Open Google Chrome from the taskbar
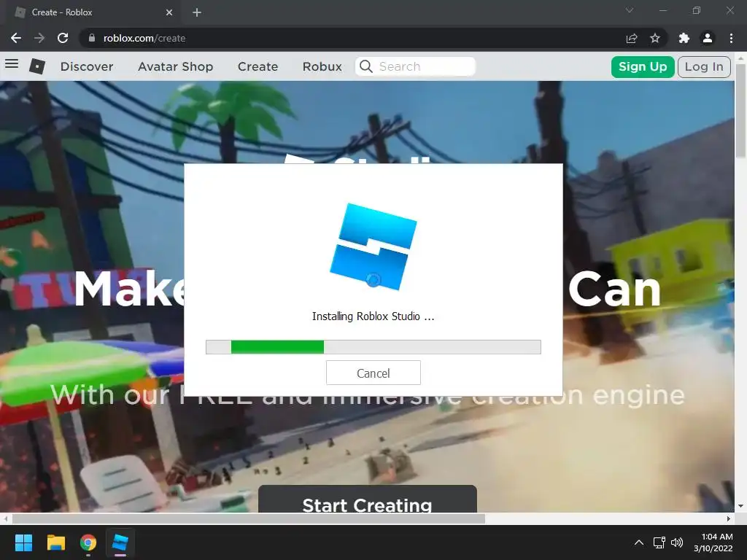747x560 pixels. click(x=88, y=542)
